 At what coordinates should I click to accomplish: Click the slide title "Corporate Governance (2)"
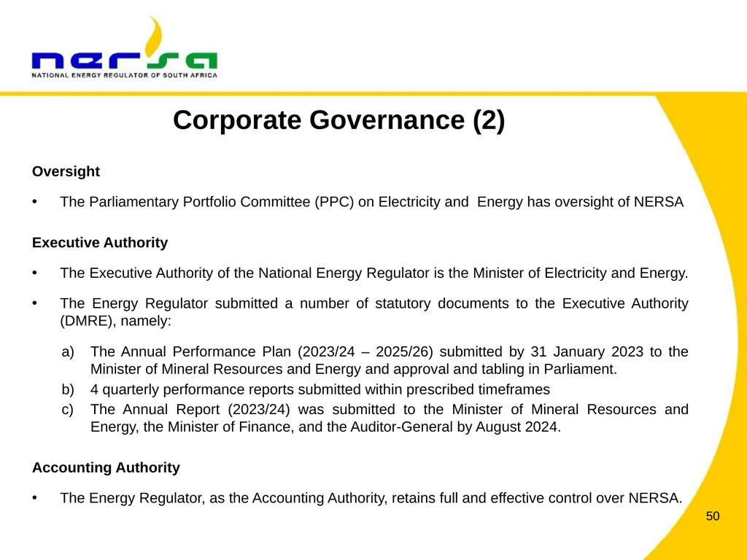pyautogui.click(x=338, y=120)
